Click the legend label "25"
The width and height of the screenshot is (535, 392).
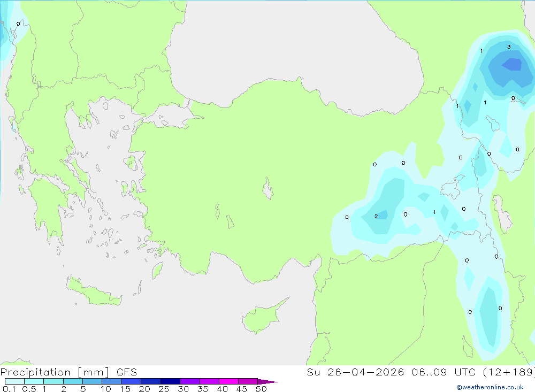[164, 389]
